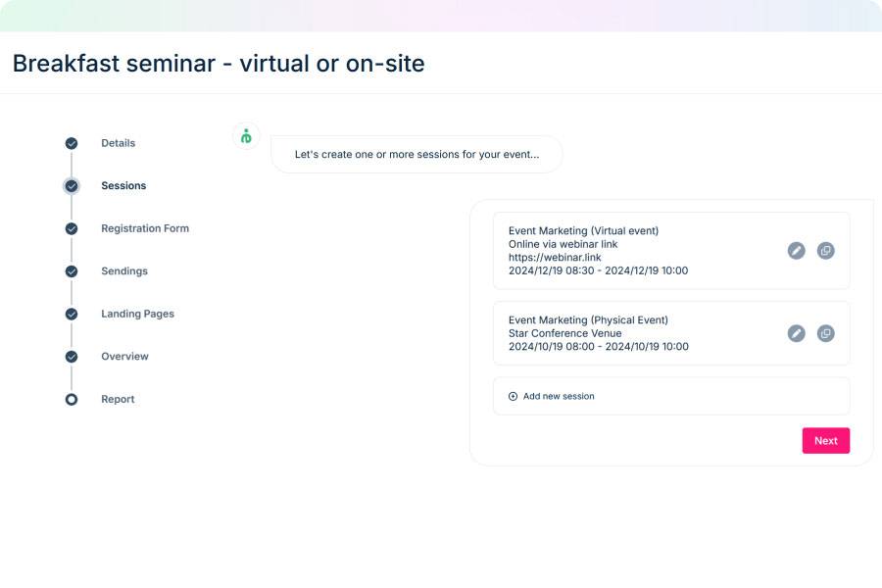882x588 pixels.
Task: Open the Registration Form step
Action: (x=145, y=228)
